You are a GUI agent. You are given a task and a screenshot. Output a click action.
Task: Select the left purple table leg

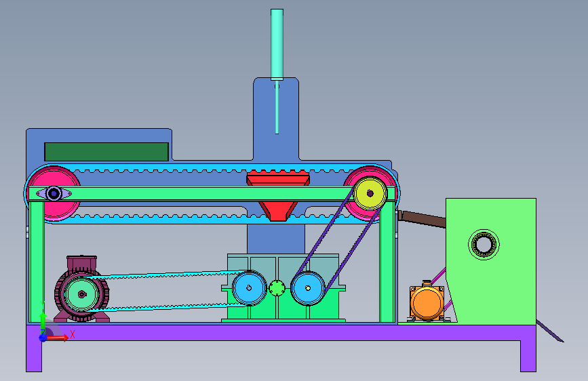tap(34, 356)
